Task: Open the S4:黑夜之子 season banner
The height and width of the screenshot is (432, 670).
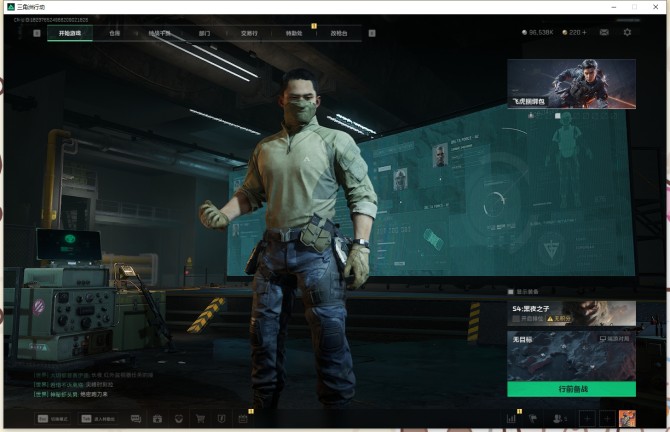Action: (x=571, y=313)
